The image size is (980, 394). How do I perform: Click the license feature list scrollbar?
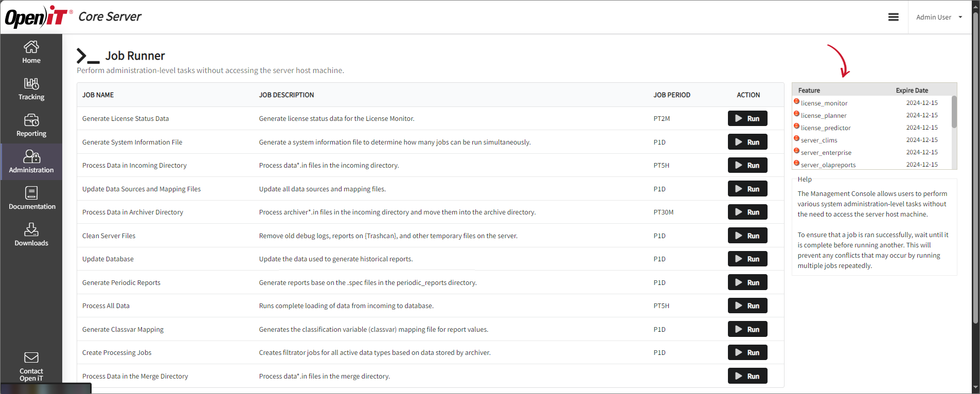coord(954,112)
